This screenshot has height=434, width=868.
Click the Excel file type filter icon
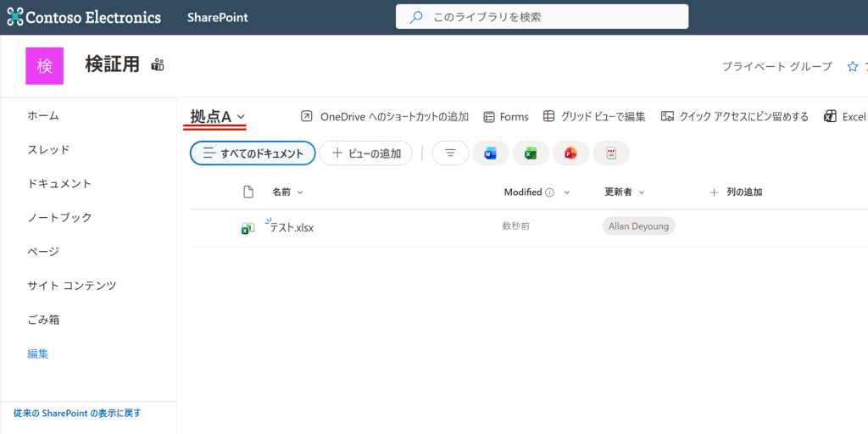click(531, 153)
